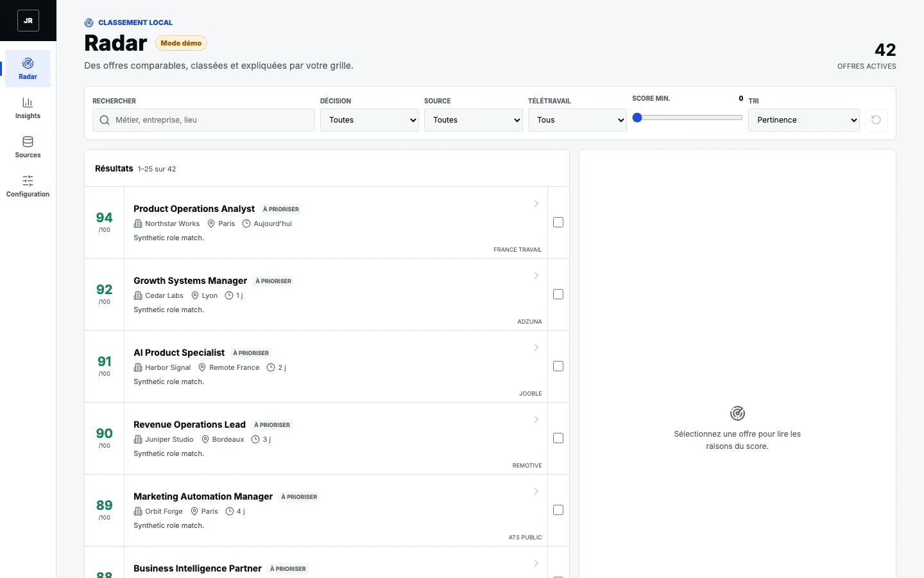Open the Télétravail filter dropdown
Screen dimensions: 924x578
[x=577, y=120]
